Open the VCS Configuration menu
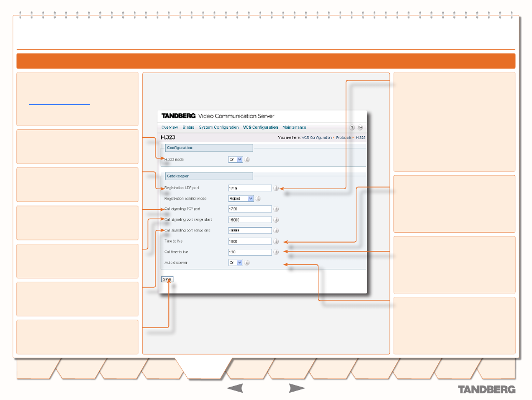The height and width of the screenshot is (400, 532). click(260, 127)
